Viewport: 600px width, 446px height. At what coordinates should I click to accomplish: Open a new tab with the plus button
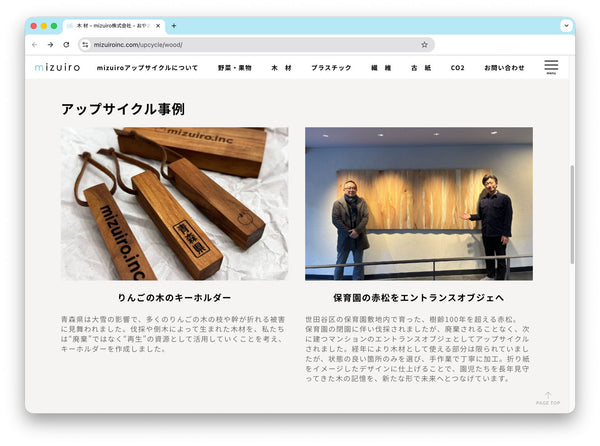(x=174, y=26)
